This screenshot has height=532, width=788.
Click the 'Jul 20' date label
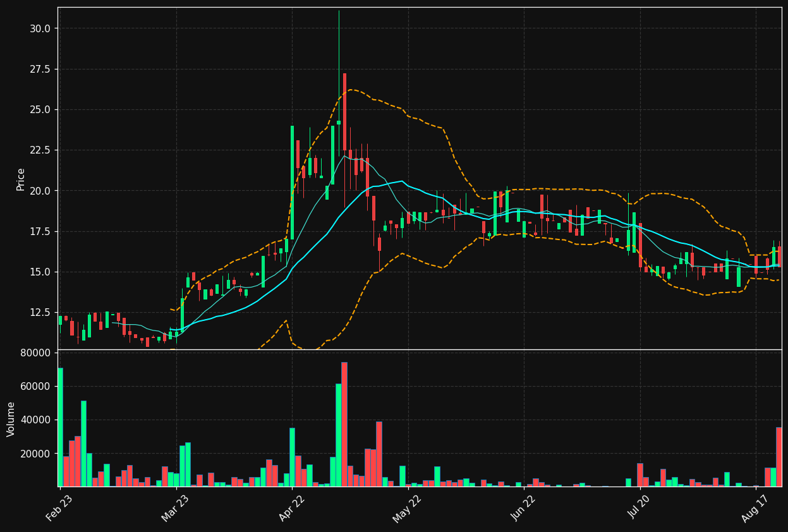639,507
